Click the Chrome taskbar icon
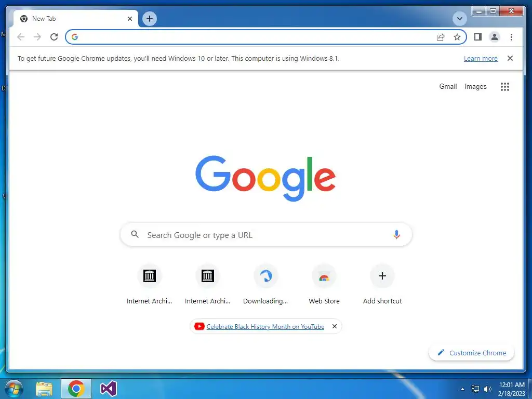 pyautogui.click(x=76, y=389)
